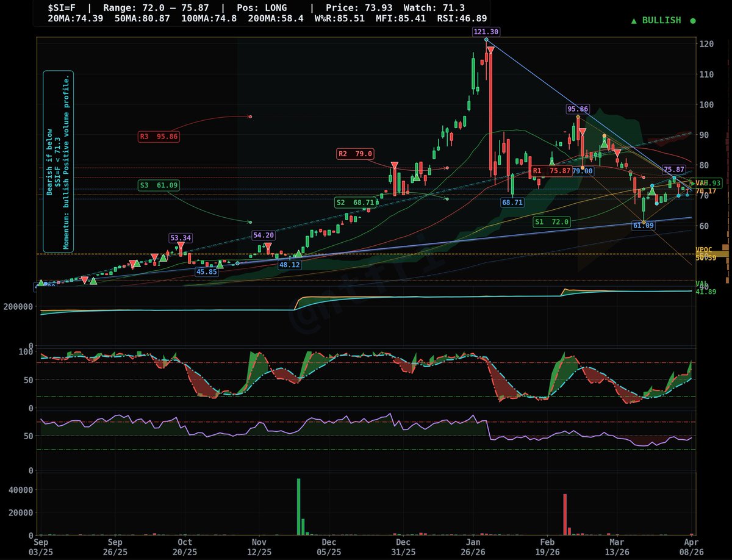This screenshot has height=560, width=732.
Task: Click the red sell triangle below the 121.30 peak
Action: (490, 50)
